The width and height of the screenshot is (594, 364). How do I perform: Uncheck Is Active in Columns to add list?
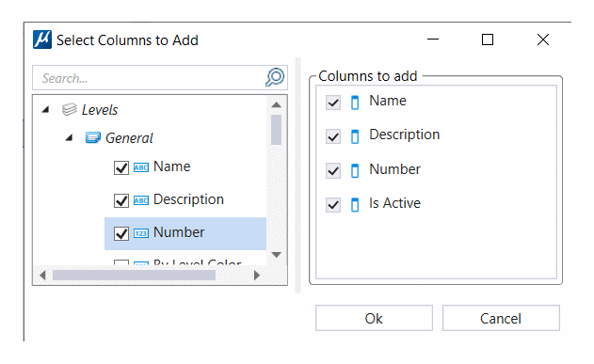point(333,205)
